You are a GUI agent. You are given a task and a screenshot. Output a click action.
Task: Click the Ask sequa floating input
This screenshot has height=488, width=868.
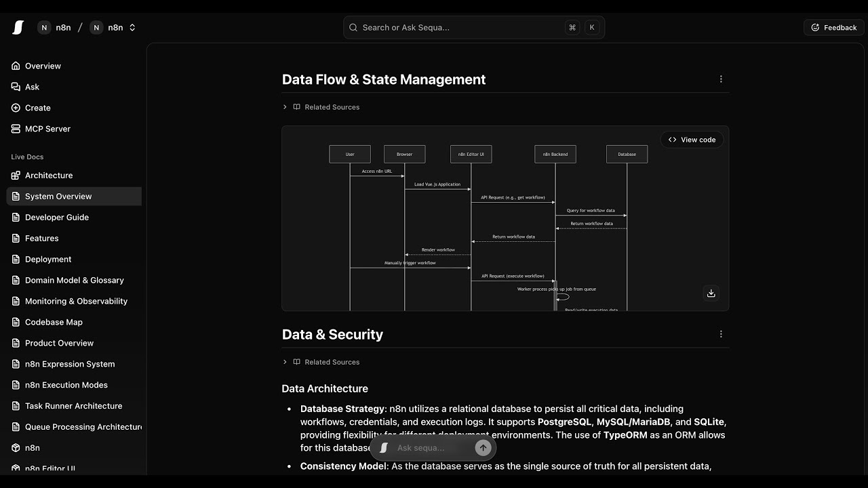click(431, 448)
